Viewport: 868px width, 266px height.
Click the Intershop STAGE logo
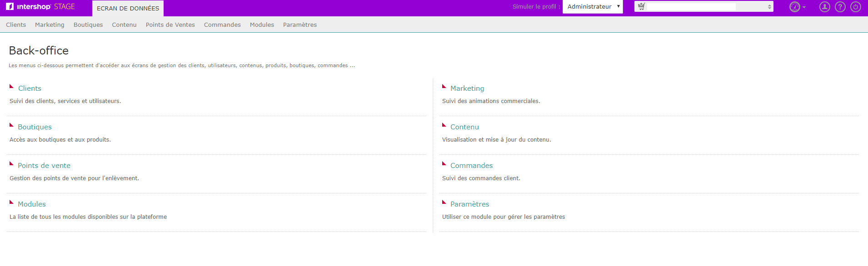pyautogui.click(x=40, y=7)
